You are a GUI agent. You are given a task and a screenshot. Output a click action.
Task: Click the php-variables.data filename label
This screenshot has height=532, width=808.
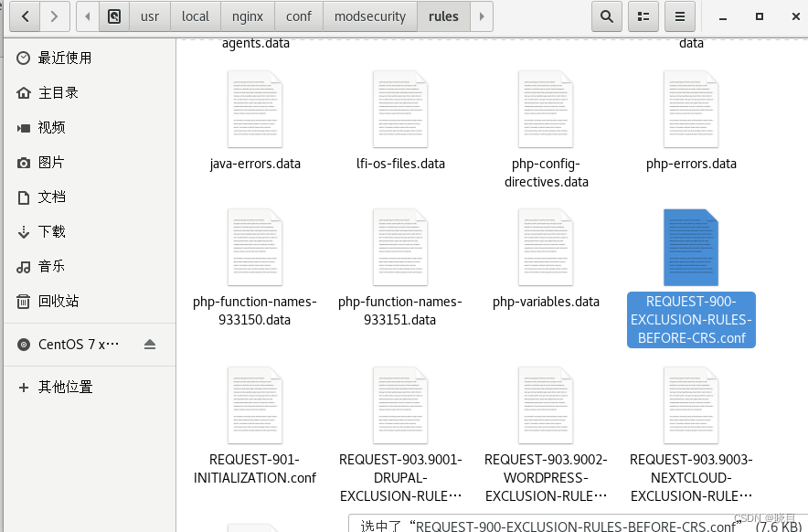(x=546, y=302)
